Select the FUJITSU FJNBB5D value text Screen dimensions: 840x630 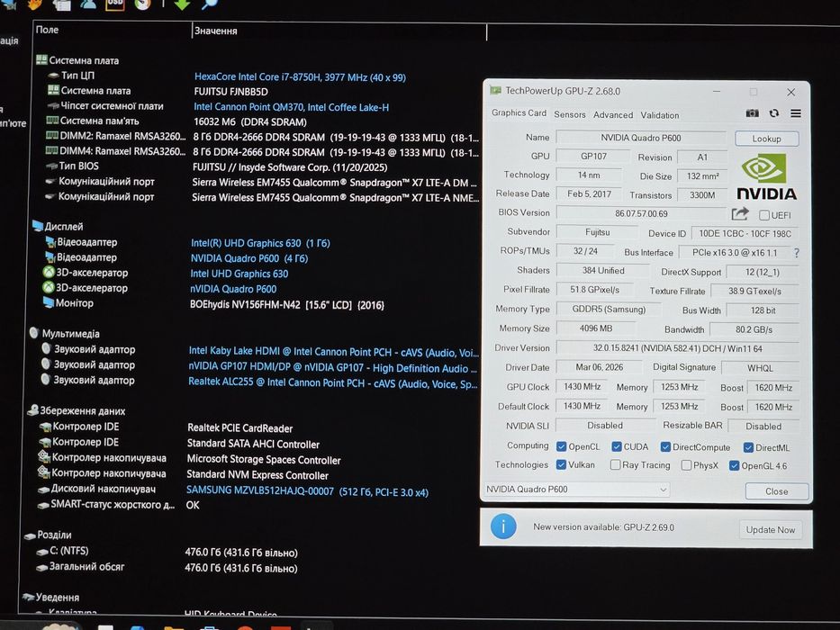click(x=230, y=92)
